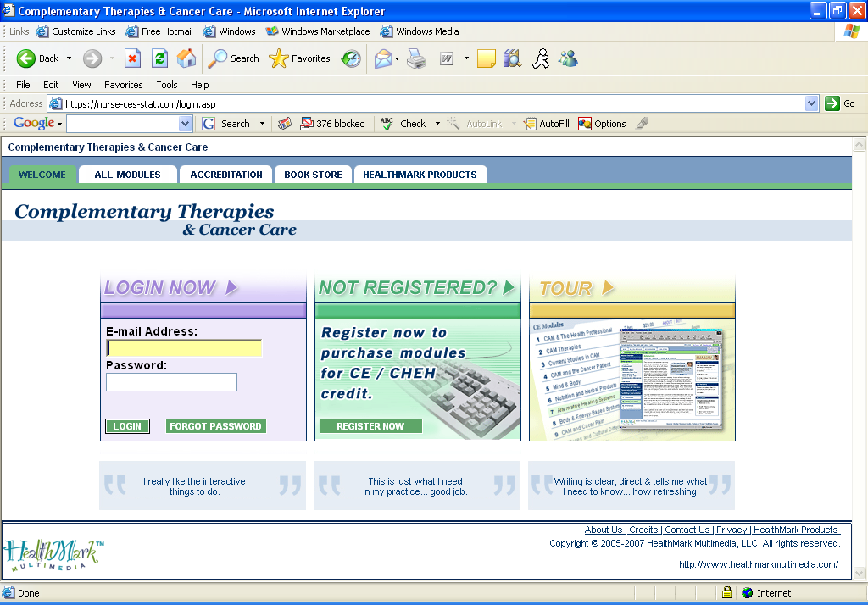Click the Google search G icon
The height and width of the screenshot is (605, 868).
pyautogui.click(x=209, y=124)
